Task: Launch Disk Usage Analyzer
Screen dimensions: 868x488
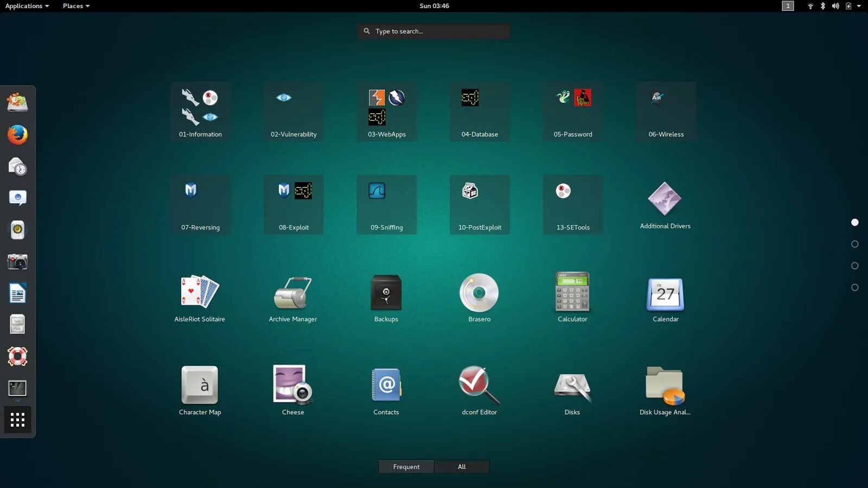Action: click(x=665, y=391)
